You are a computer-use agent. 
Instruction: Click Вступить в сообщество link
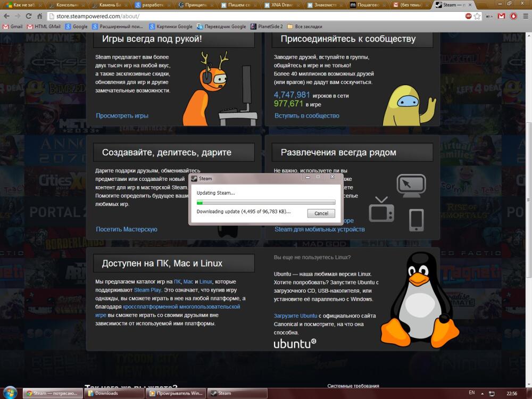click(307, 115)
